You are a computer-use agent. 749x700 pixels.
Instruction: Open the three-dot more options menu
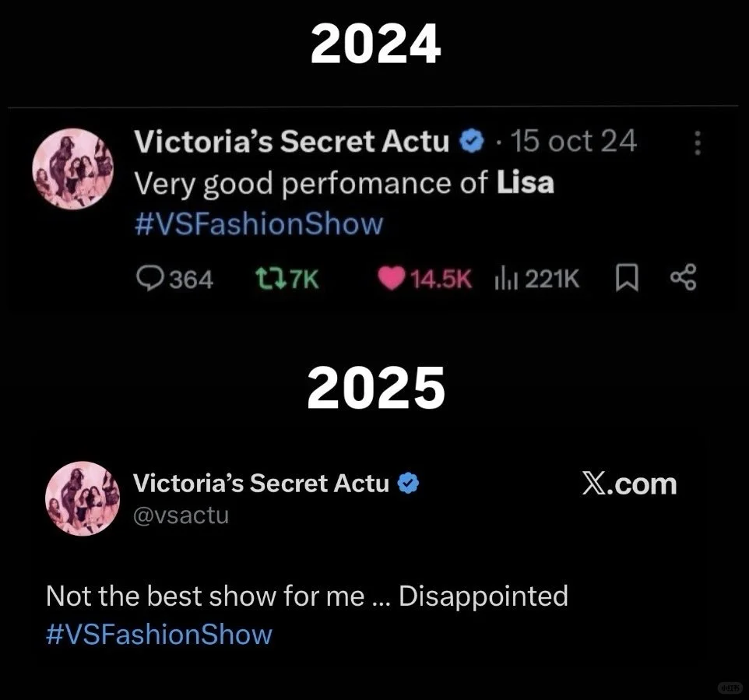(x=698, y=142)
